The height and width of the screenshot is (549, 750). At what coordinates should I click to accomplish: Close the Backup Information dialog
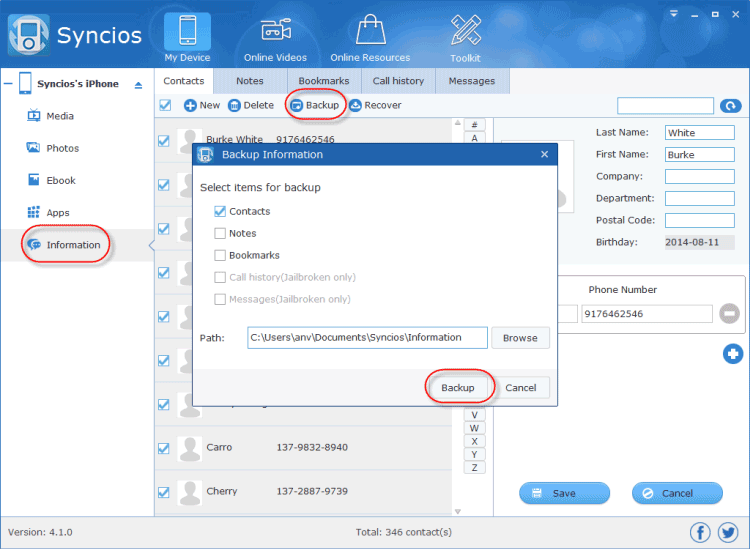tap(544, 154)
